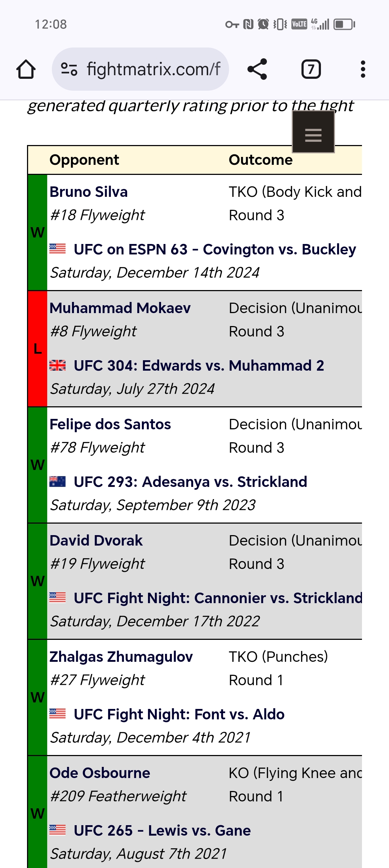Open UFC 304: Edwards vs. Muhammad 2
This screenshot has height=868, width=389.
click(x=199, y=366)
